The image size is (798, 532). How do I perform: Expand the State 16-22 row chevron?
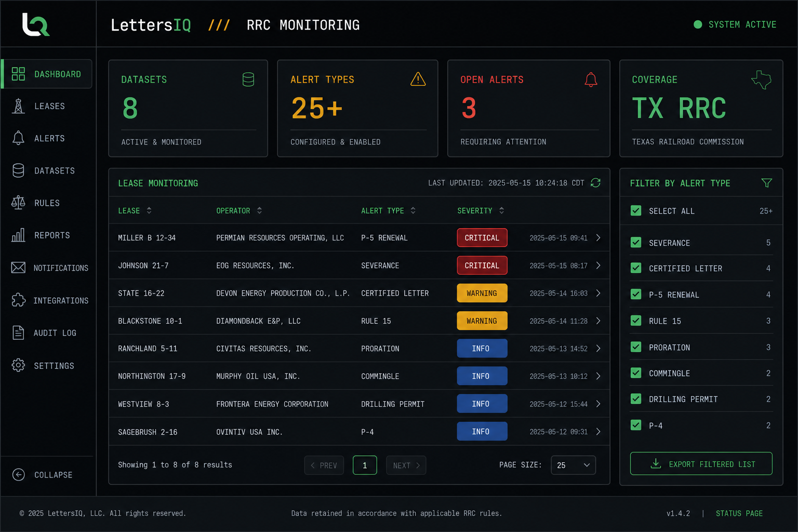598,293
